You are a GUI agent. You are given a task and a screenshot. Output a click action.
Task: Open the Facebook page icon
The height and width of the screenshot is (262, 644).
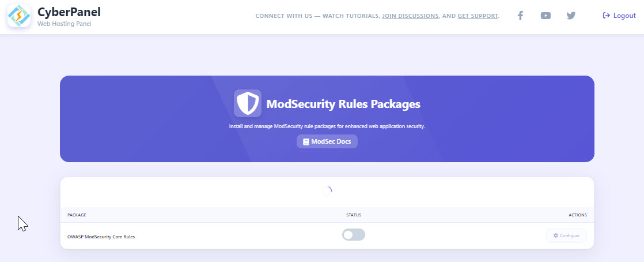[520, 16]
